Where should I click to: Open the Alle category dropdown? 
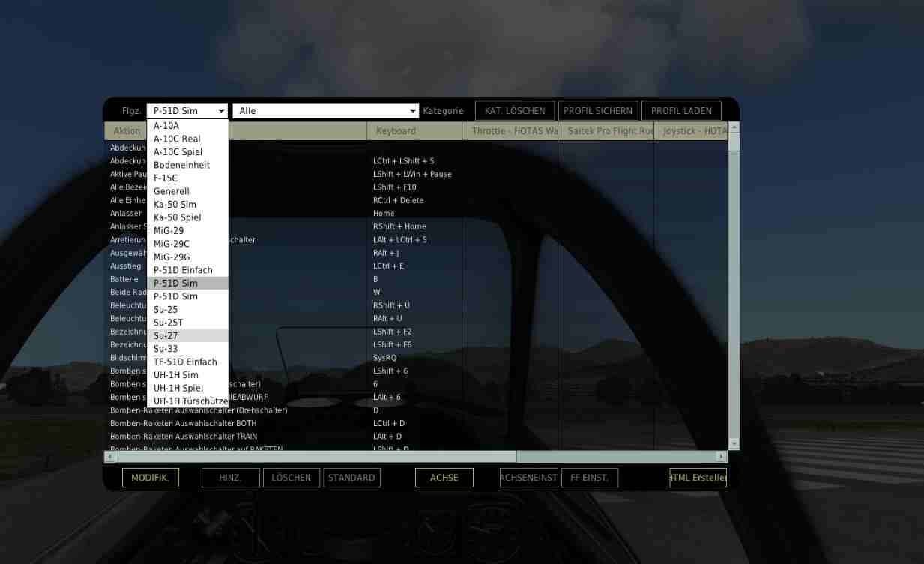click(325, 111)
